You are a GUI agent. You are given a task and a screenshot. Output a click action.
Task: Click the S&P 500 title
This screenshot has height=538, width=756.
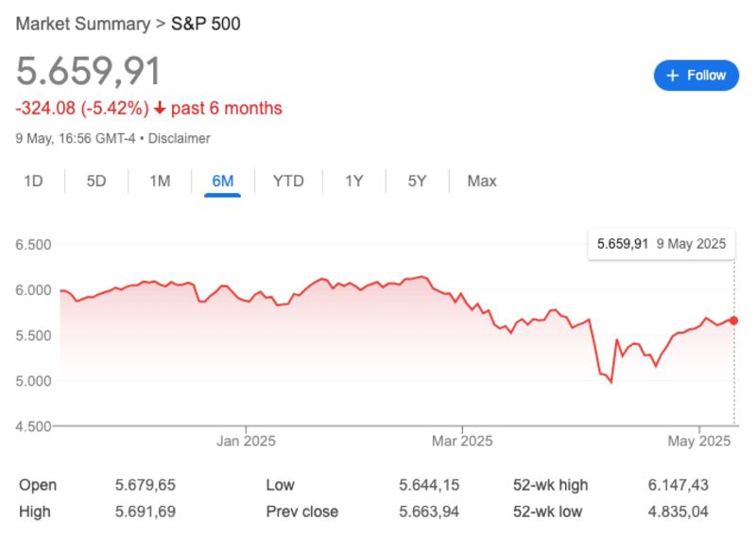[x=205, y=23]
